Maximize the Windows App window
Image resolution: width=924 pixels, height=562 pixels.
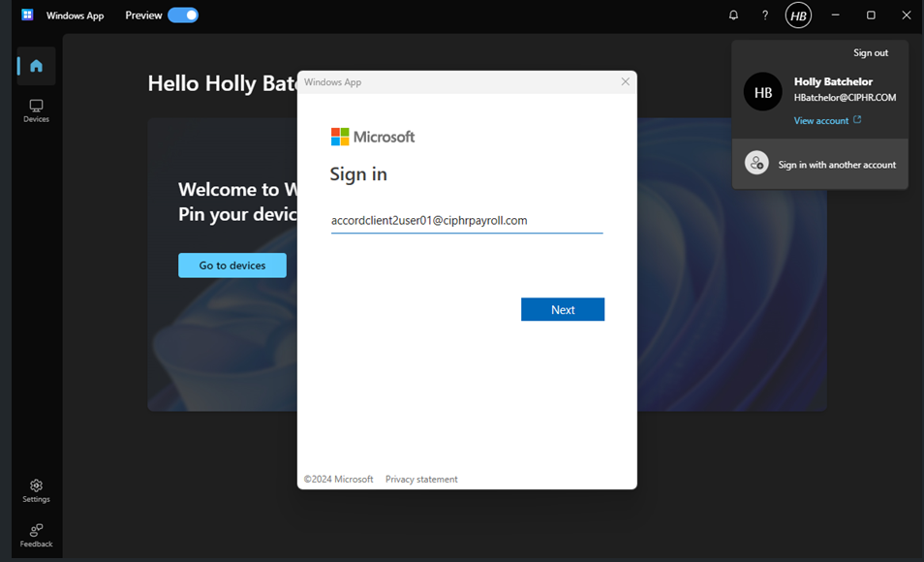coord(871,16)
